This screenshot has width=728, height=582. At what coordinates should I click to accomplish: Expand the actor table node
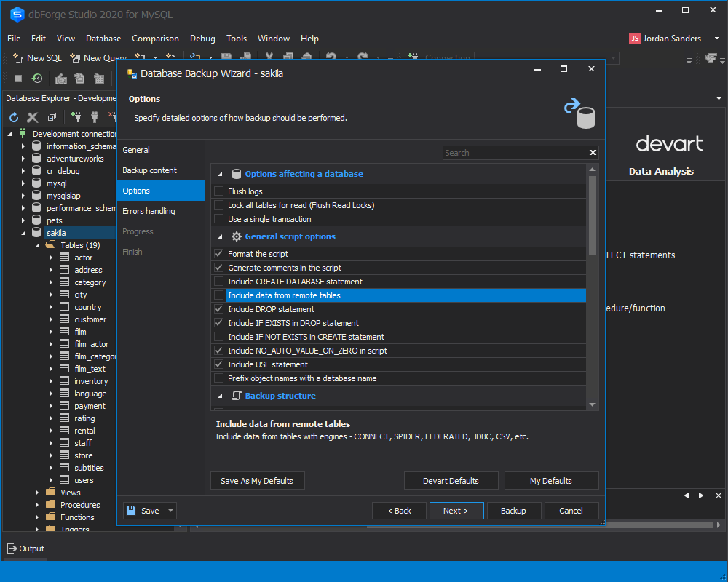pos(51,257)
